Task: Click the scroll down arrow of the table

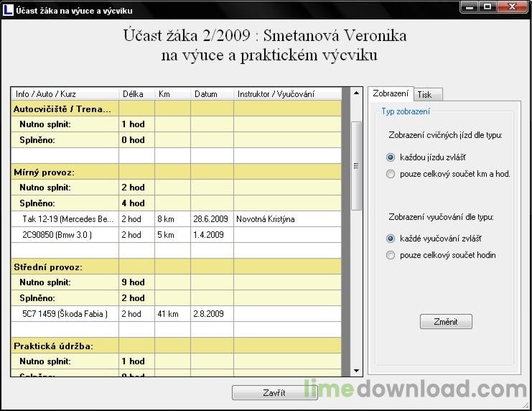Action: [x=356, y=371]
